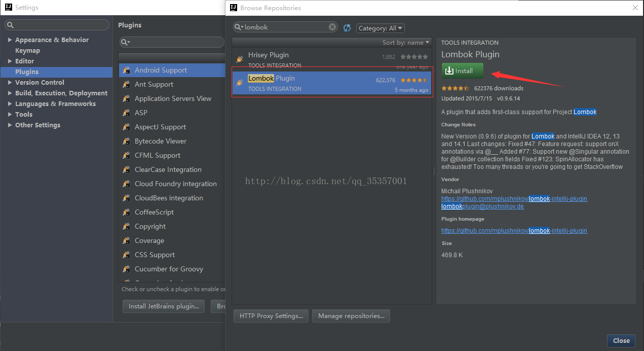Screen dimensions: 644x351
Task: Select CSS Support plugin
Action: (172, 255)
